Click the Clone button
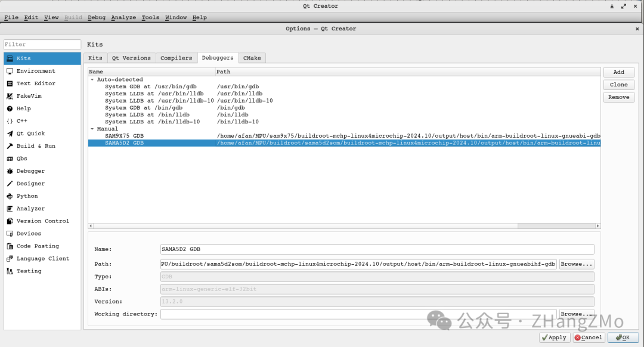 [x=618, y=85]
